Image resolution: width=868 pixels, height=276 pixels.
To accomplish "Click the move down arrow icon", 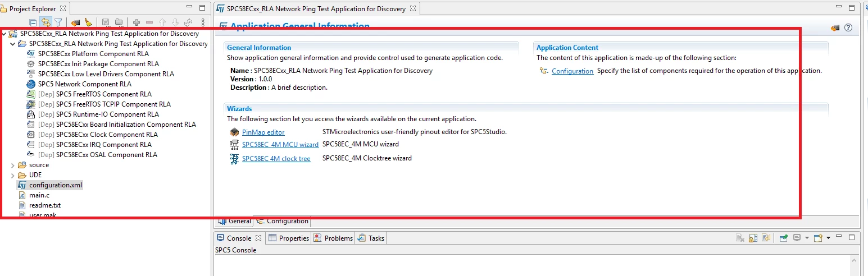I will [x=175, y=22].
